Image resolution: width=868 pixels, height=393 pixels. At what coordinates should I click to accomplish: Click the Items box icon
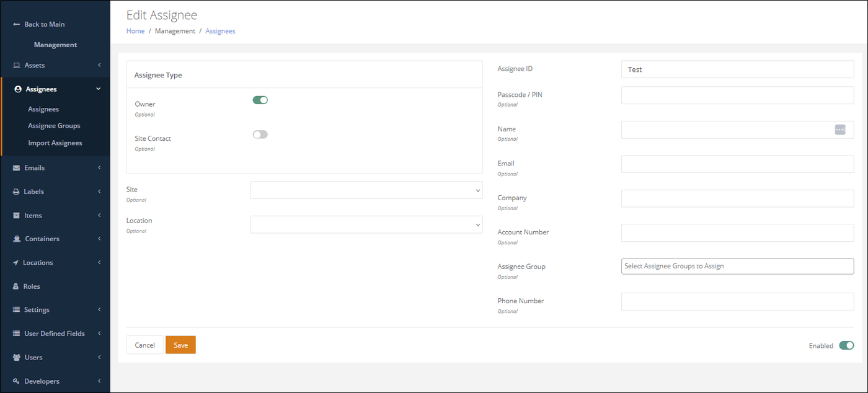17,216
